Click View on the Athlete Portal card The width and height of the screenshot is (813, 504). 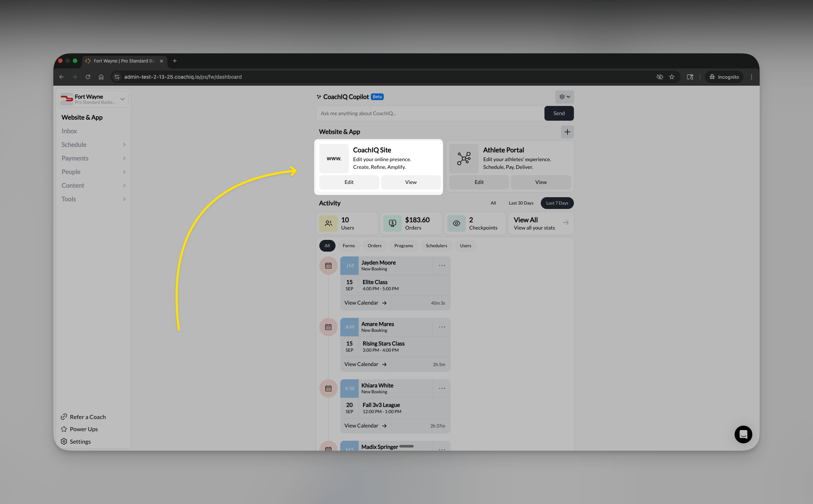tap(541, 182)
